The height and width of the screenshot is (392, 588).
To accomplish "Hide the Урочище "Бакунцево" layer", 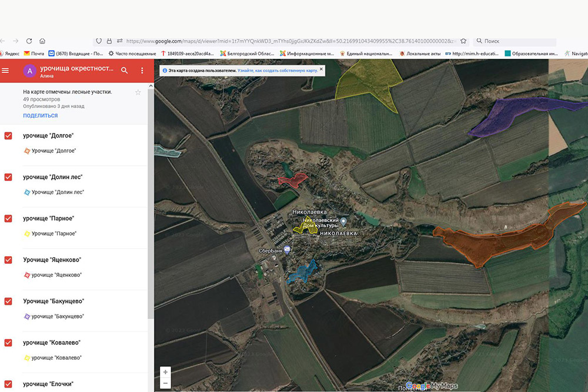I will click(8, 301).
